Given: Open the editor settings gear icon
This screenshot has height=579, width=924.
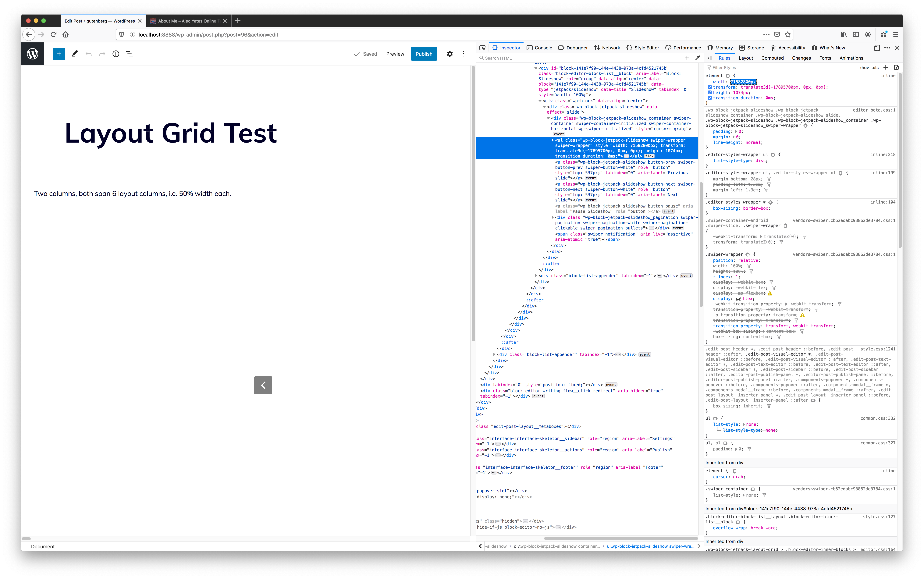Looking at the screenshot, I should point(450,54).
